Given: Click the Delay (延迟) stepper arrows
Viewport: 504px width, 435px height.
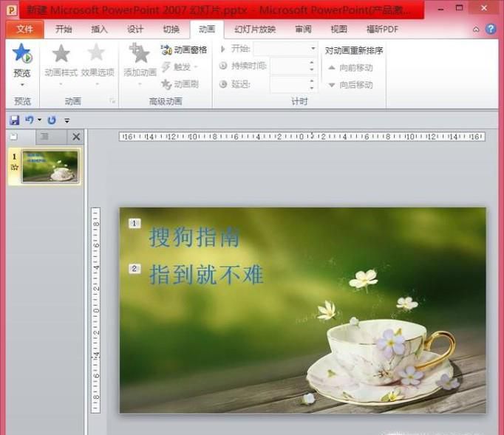Looking at the screenshot, I should [311, 84].
